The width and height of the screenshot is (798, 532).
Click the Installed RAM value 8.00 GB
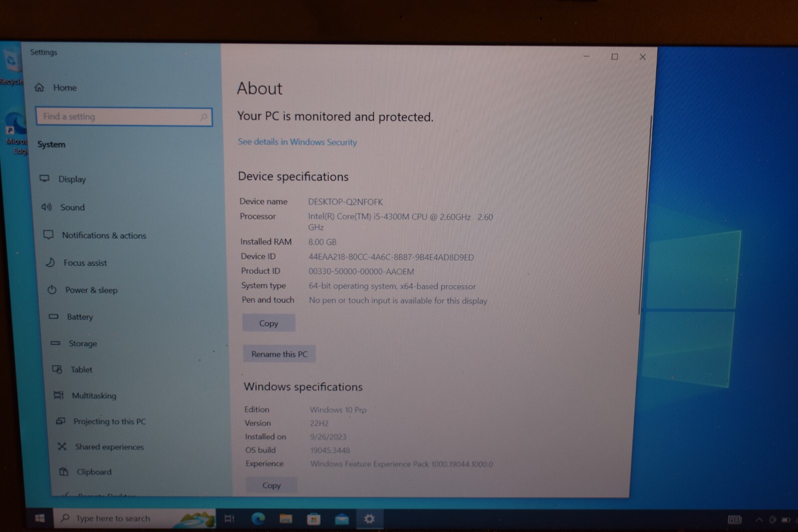point(322,242)
